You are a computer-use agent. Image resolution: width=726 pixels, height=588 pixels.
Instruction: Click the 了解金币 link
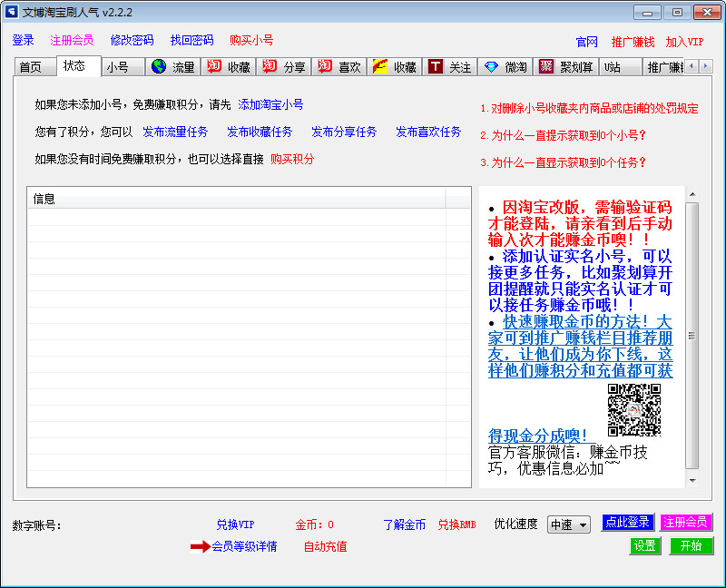pos(404,524)
